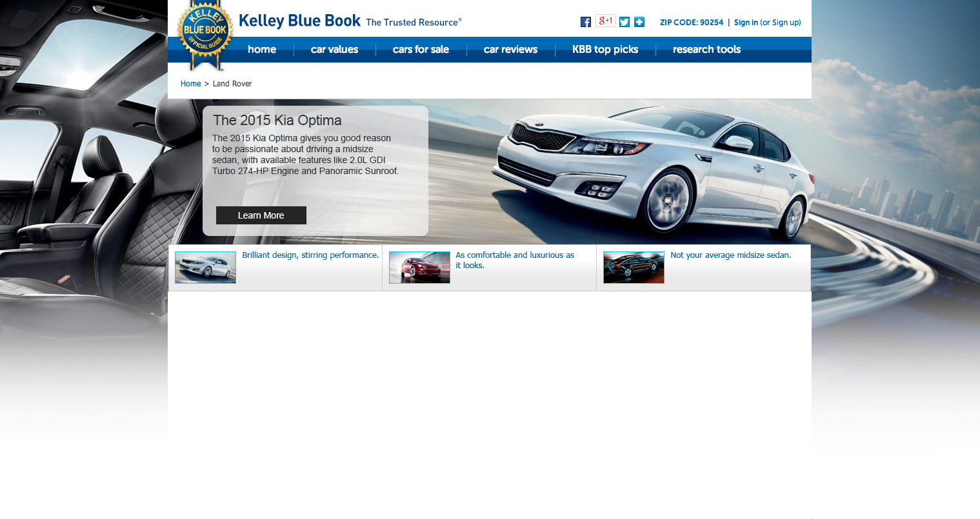Share page via Twitter icon
The image size is (980, 519).
point(625,22)
